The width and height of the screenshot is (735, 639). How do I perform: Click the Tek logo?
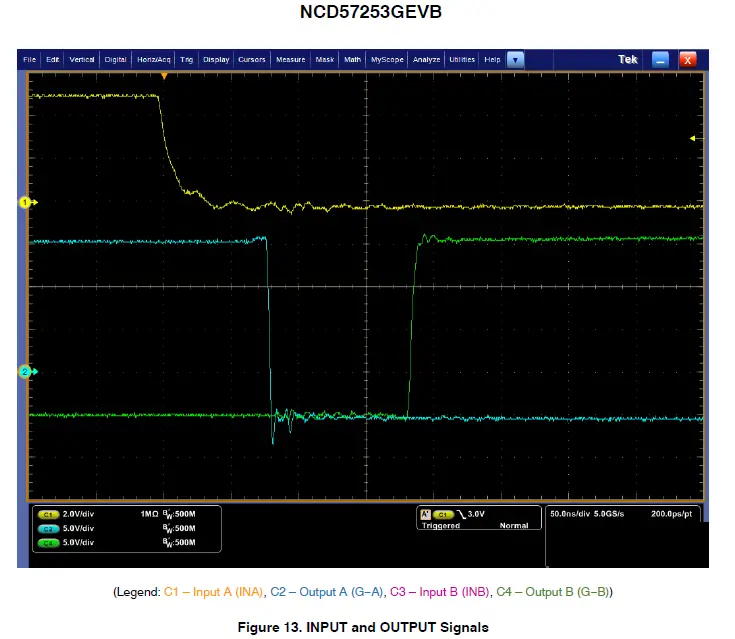[628, 60]
